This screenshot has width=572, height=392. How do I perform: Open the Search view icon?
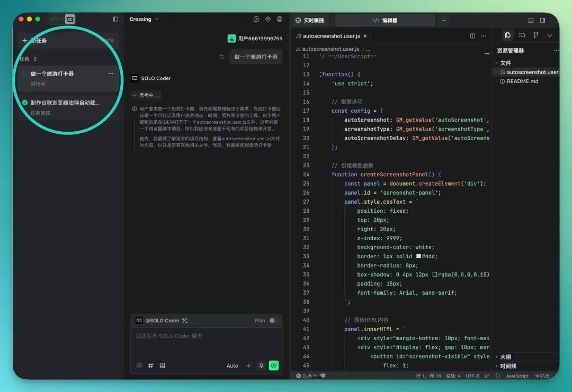click(522, 35)
